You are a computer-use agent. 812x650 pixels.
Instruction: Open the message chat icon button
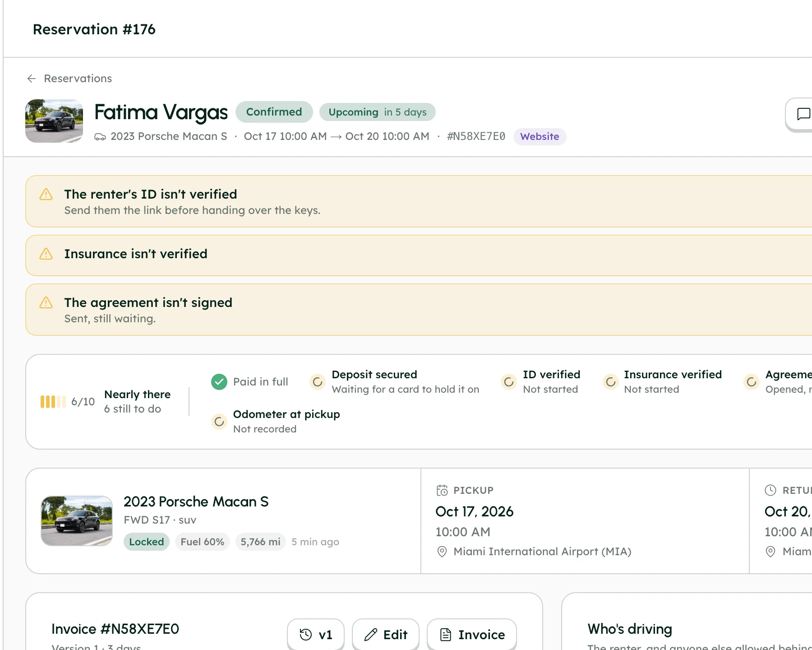(x=801, y=114)
